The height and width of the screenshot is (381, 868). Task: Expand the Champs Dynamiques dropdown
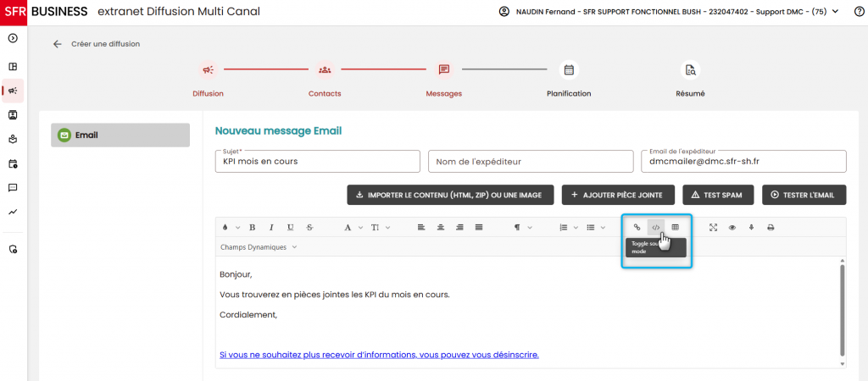coord(259,247)
